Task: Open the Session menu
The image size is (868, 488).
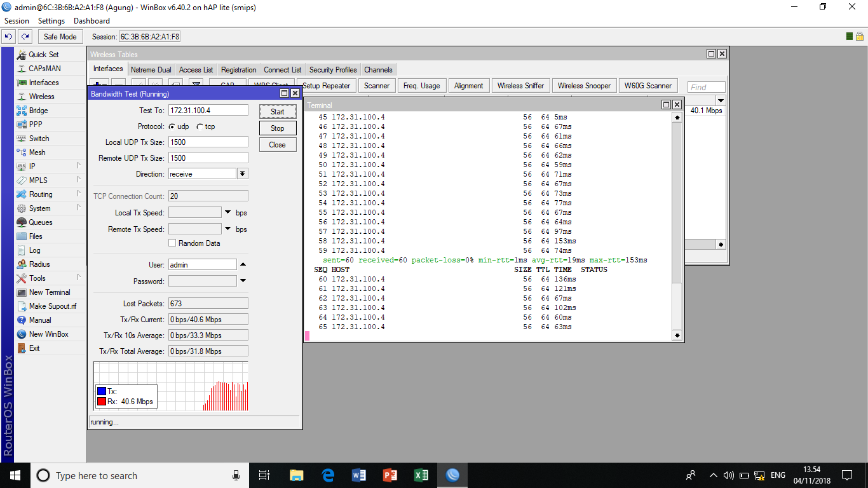Action: (17, 20)
